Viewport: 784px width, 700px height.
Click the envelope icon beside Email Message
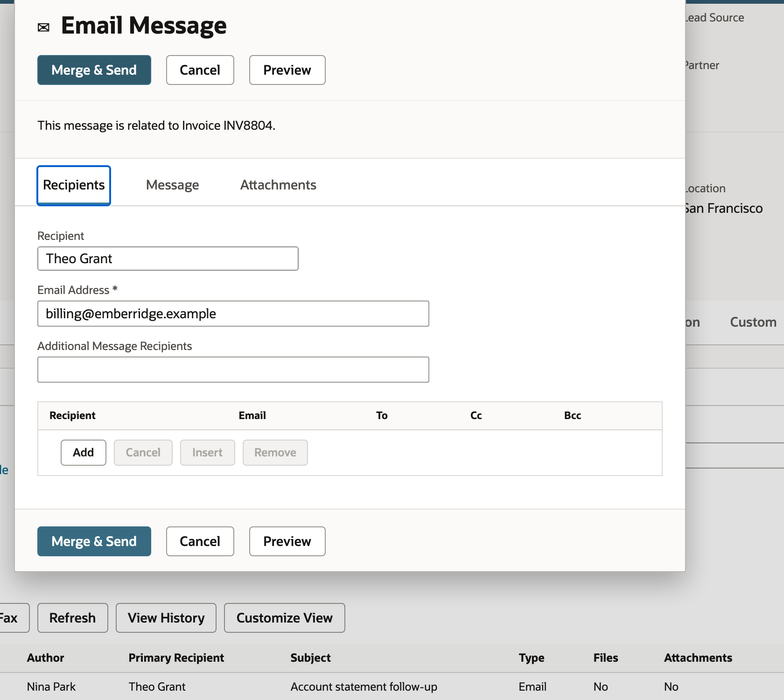(x=43, y=28)
